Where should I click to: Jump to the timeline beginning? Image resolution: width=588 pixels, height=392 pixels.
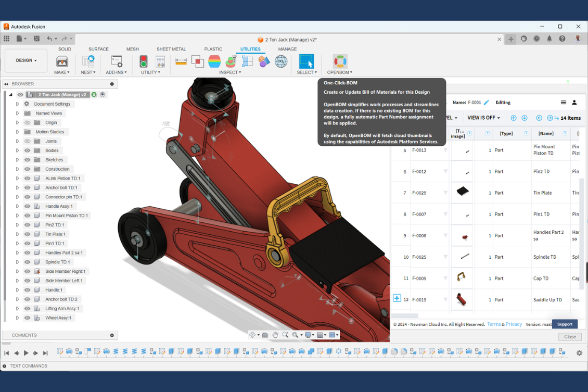(6, 353)
